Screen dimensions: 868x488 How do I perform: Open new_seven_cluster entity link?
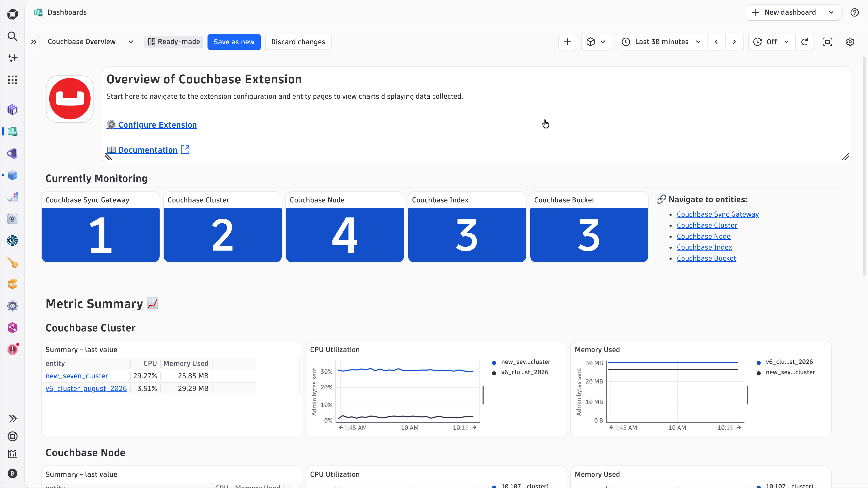(77, 376)
